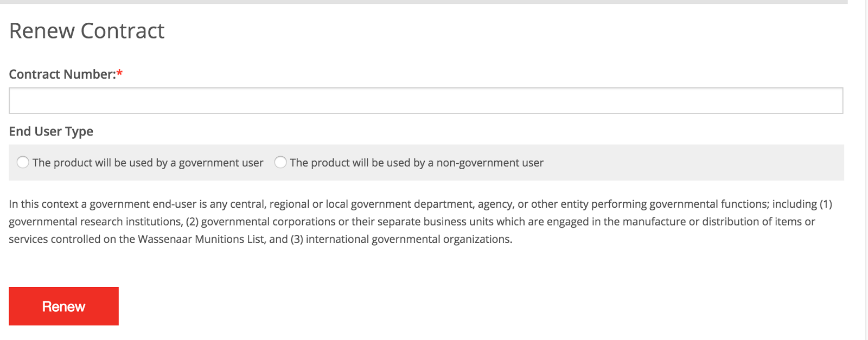Image resolution: width=868 pixels, height=340 pixels.
Task: Click the Contract Number input field
Action: (x=426, y=101)
